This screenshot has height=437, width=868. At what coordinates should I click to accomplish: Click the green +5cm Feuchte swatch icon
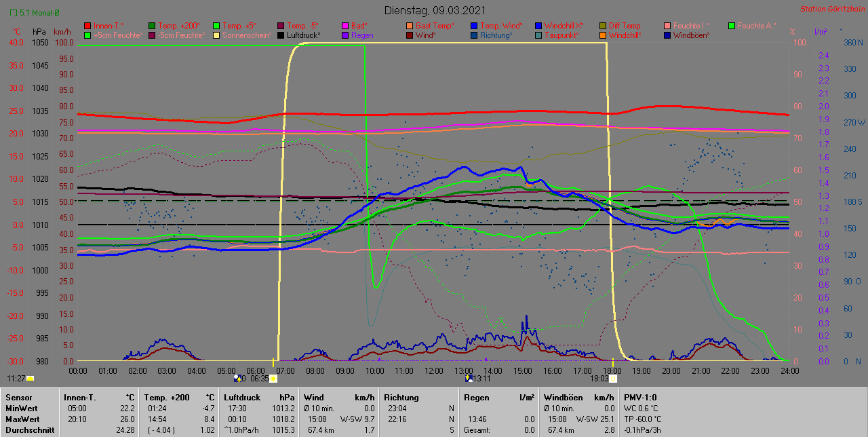coord(87,35)
